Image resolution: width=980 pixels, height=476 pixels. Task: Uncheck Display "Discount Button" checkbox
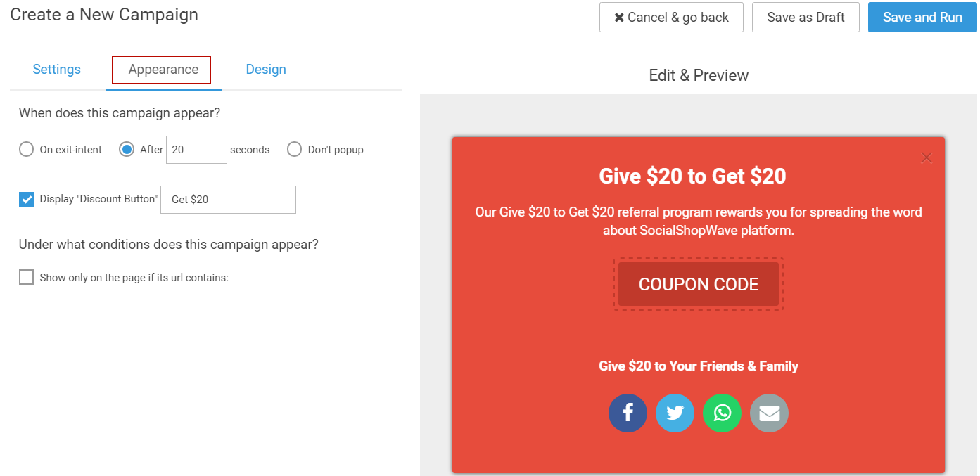(27, 199)
